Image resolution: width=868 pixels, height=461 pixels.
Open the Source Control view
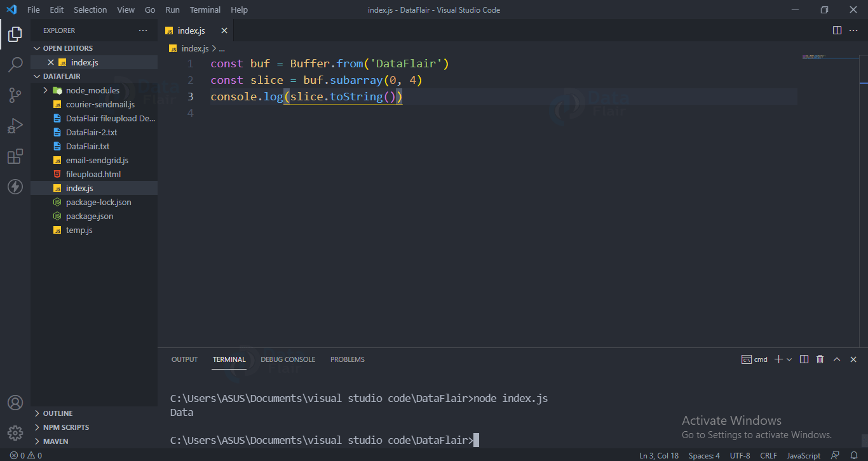coord(15,94)
